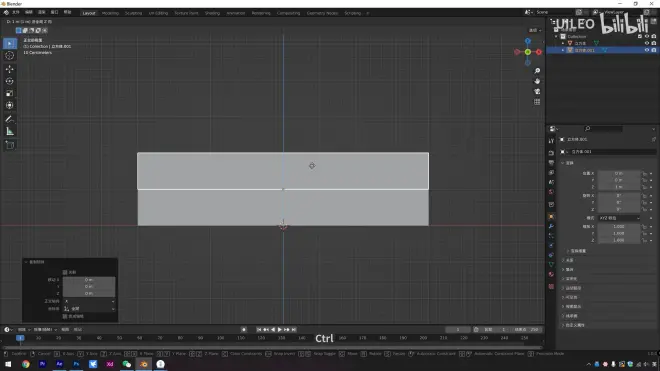Open the Material properties sphere tab
The width and height of the screenshot is (660, 371).
click(551, 274)
